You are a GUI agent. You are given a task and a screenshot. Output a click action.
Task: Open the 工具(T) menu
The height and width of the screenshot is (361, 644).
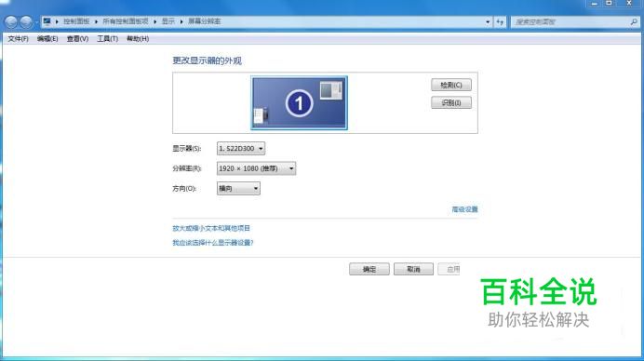pyautogui.click(x=107, y=38)
